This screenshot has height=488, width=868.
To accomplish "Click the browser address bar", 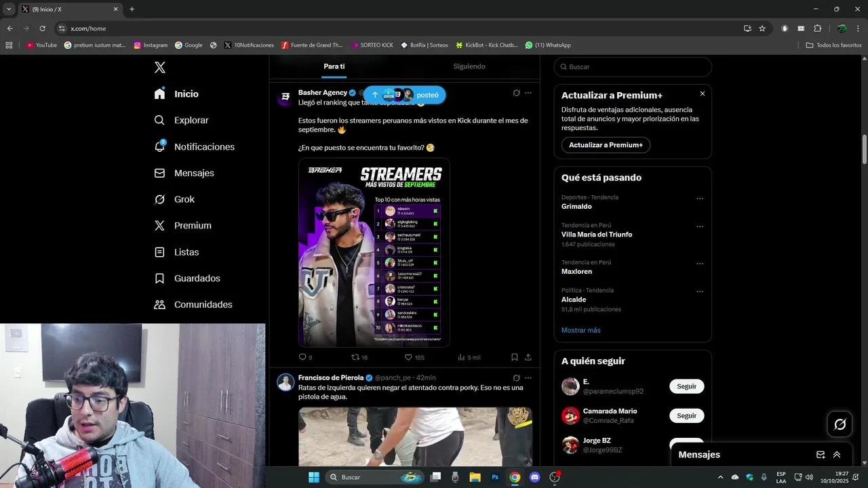I will (400, 28).
